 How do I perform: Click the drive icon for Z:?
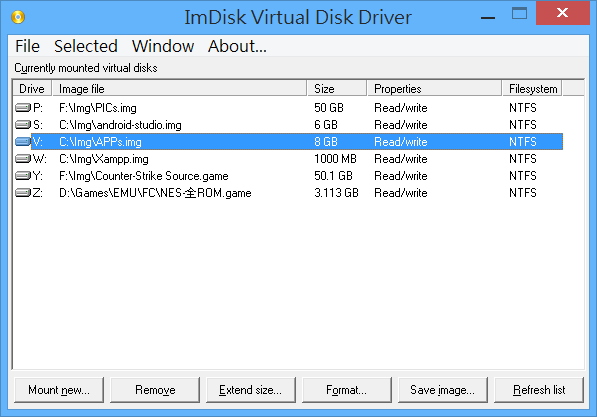[x=23, y=193]
